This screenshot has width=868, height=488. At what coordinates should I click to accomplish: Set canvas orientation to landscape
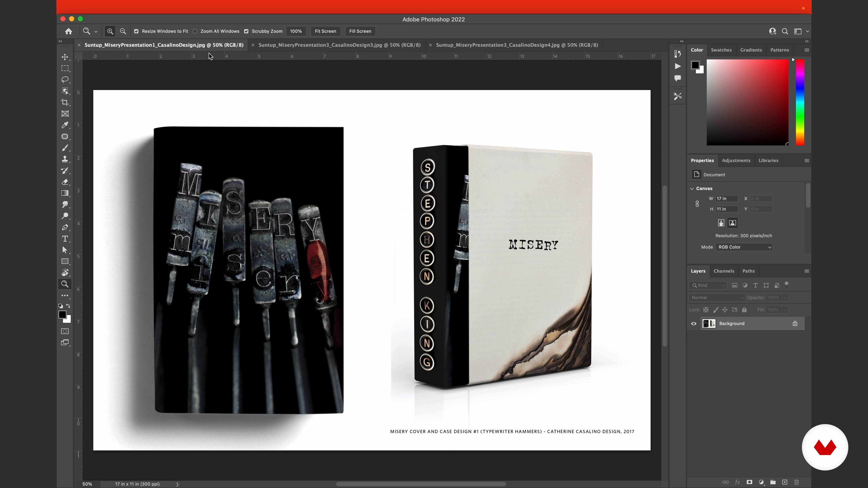click(x=732, y=223)
